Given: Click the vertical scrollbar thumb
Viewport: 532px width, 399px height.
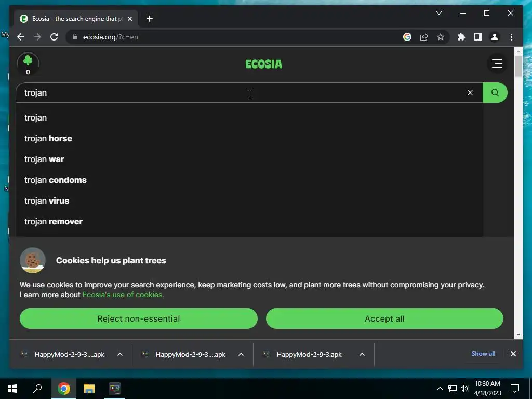Looking at the screenshot, I should coord(518,66).
